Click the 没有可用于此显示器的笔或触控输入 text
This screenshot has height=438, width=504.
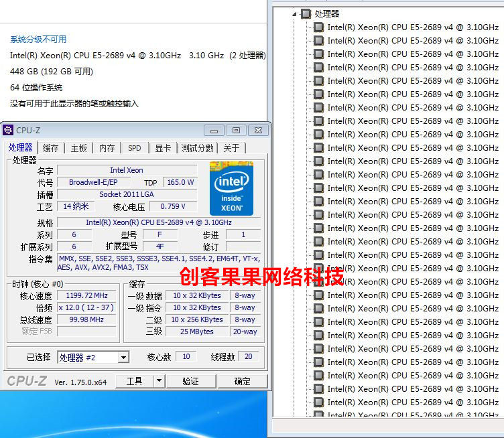[x=74, y=103]
